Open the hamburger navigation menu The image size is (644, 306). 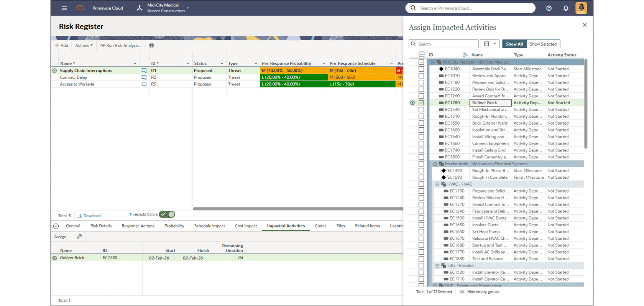point(64,8)
